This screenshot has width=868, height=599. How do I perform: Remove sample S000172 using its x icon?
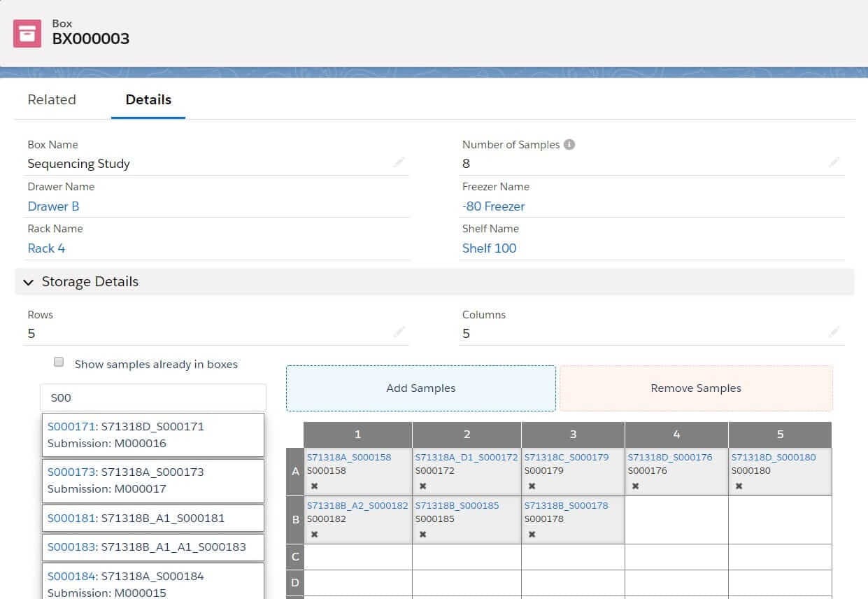click(x=422, y=486)
